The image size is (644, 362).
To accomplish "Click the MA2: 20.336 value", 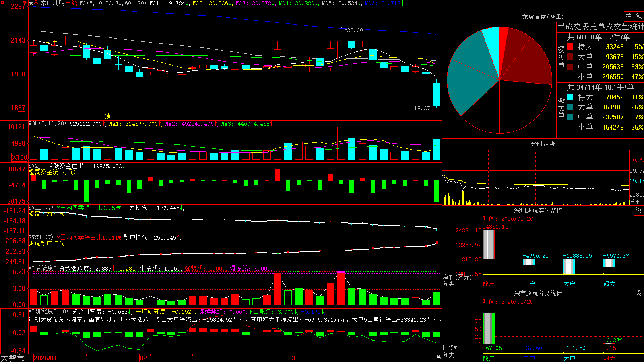I will click(212, 3).
